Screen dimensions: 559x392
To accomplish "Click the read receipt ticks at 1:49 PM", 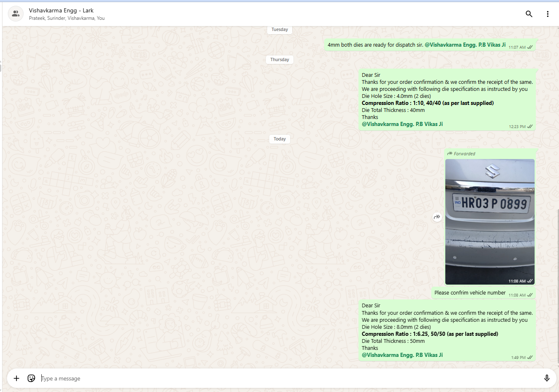I will pyautogui.click(x=530, y=357).
